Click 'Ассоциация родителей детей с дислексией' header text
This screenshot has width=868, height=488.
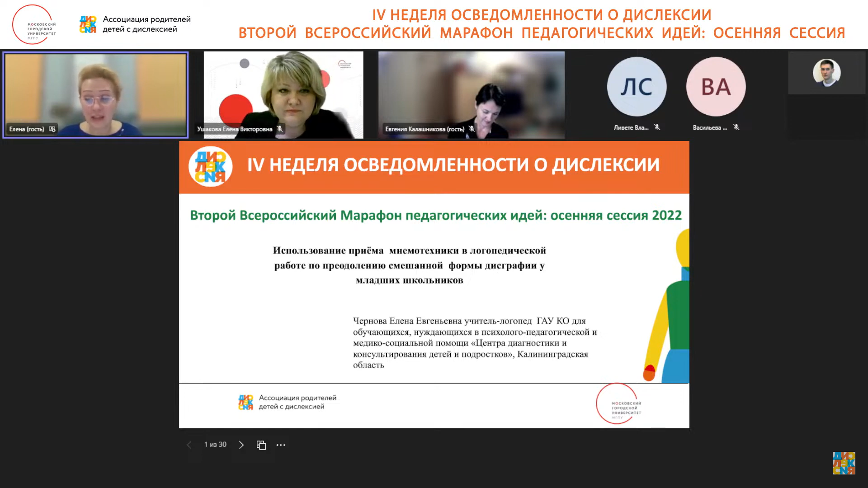click(x=146, y=24)
